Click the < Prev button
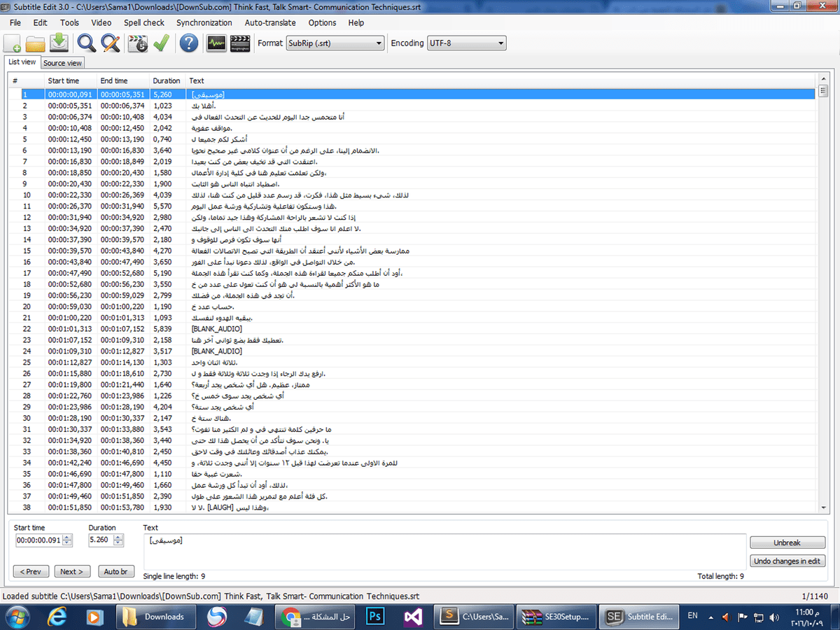840x630 pixels. [x=31, y=571]
